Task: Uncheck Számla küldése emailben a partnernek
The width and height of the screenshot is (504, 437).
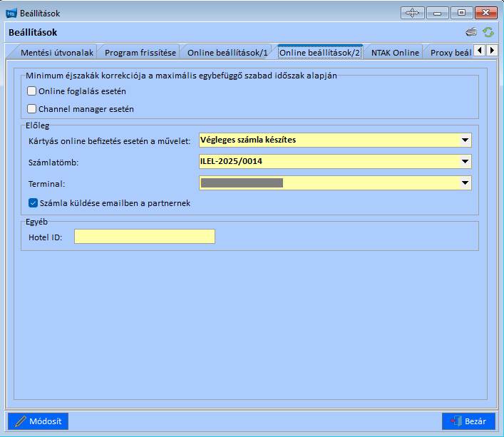Action: click(x=33, y=202)
